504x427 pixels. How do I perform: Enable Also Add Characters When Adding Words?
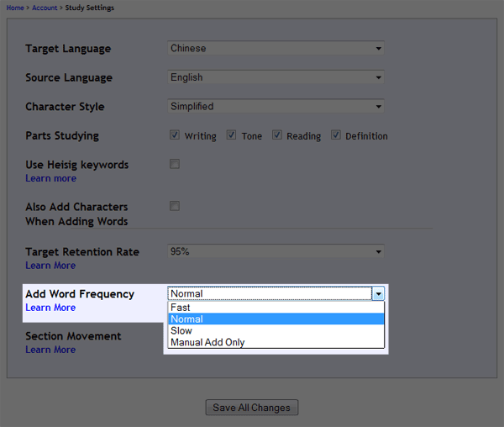(x=175, y=206)
